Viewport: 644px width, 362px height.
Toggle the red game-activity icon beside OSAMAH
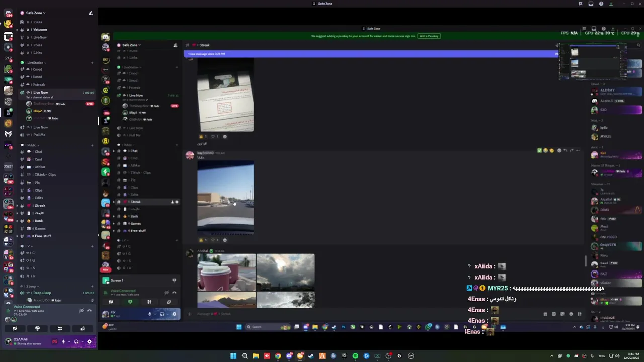pyautogui.click(x=54, y=342)
